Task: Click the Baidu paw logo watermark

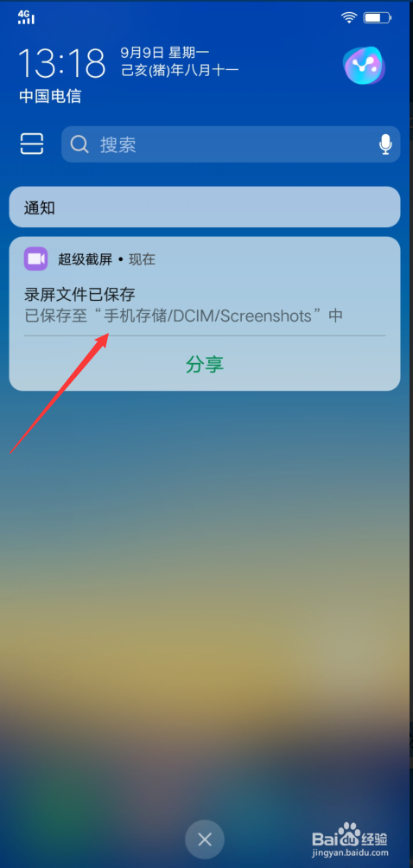Action: (x=348, y=833)
